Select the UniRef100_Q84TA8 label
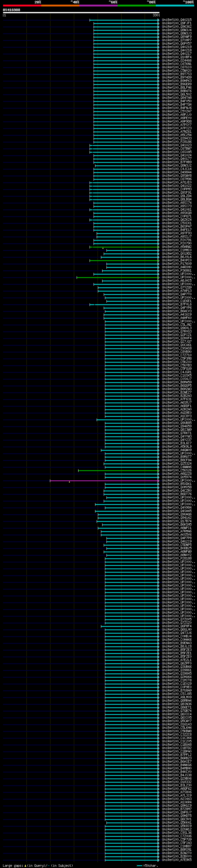Viewport: 197px width, 868px height. (x=176, y=98)
